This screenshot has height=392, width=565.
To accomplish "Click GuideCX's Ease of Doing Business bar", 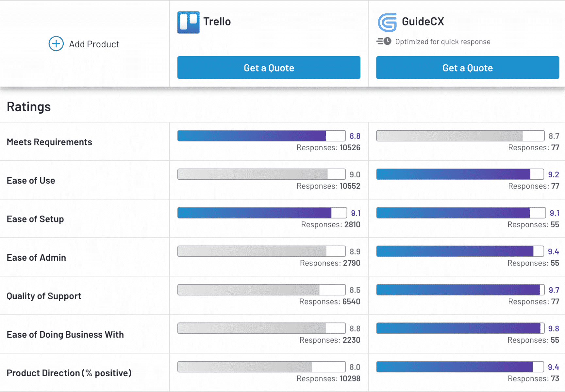I will click(x=460, y=328).
